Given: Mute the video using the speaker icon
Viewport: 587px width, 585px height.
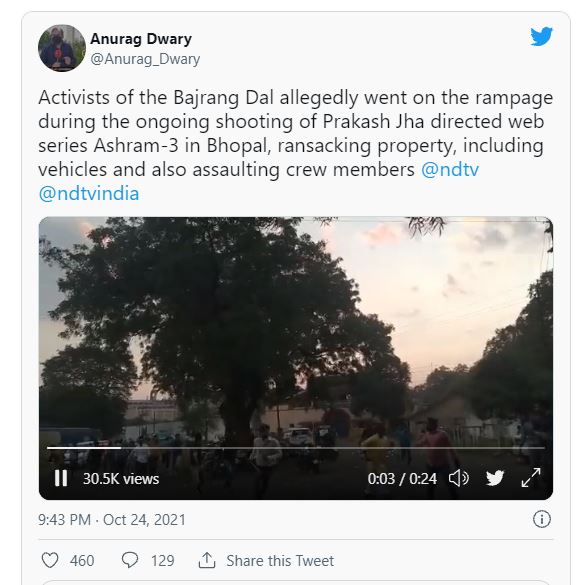Looking at the screenshot, I should pos(459,478).
